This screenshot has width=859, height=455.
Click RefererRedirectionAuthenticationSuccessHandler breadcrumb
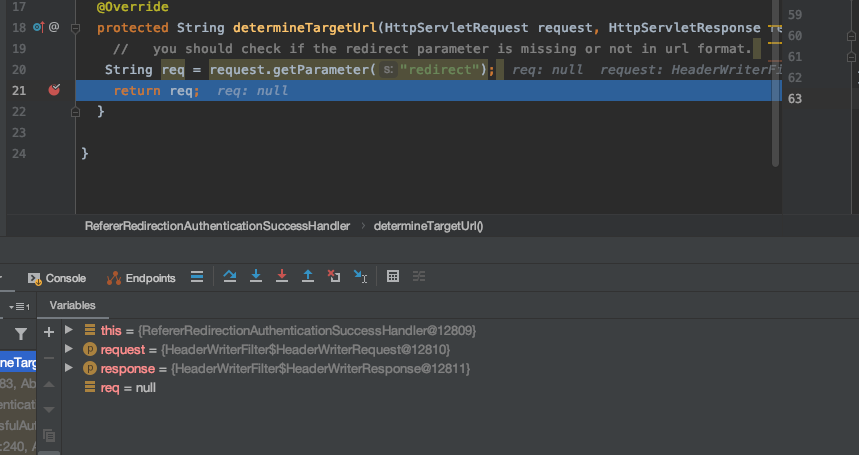pyautogui.click(x=217, y=226)
